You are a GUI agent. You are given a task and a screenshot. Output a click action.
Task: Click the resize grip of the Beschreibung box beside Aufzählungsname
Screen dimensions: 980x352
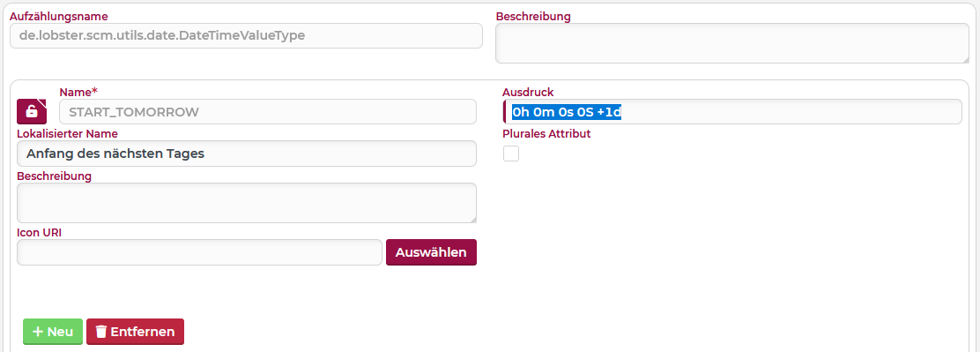pos(965,59)
